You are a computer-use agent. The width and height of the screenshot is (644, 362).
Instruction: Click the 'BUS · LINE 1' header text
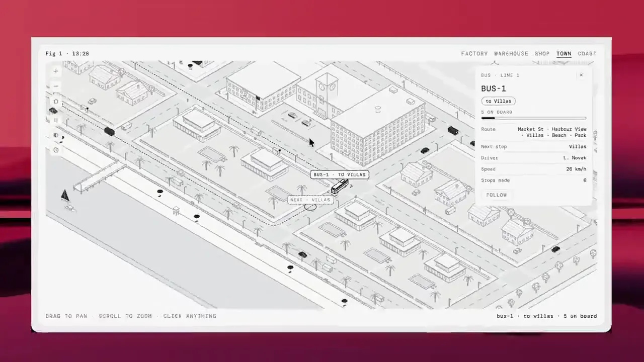[x=501, y=75]
